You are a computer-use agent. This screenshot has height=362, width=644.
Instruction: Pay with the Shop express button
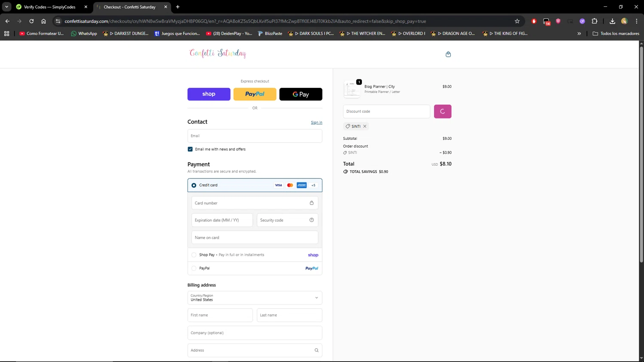point(209,94)
